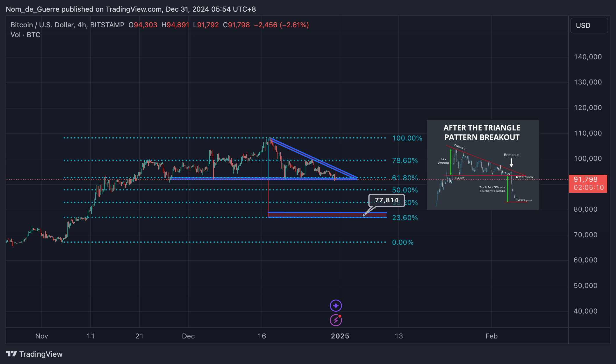
Task: Click the 110,000 price axis label
Action: point(588,133)
